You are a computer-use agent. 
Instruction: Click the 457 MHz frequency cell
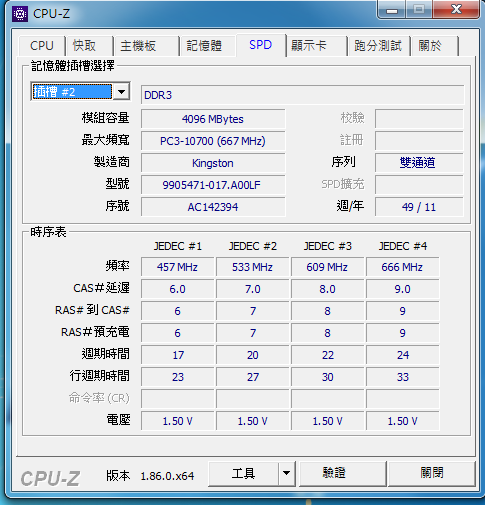178,267
